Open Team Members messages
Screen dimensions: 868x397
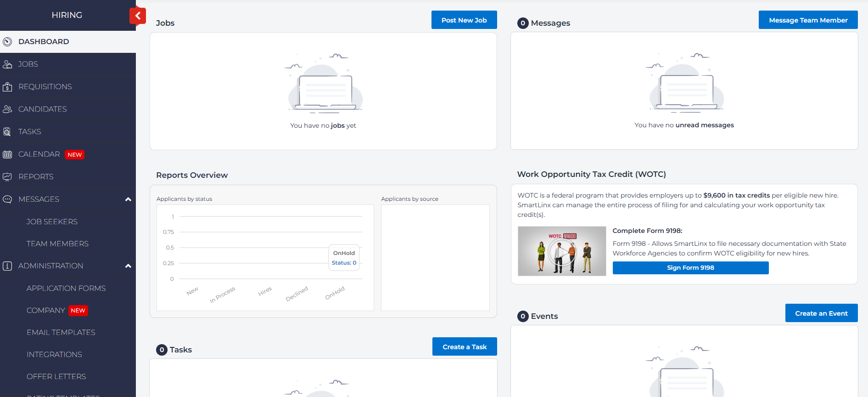click(57, 244)
